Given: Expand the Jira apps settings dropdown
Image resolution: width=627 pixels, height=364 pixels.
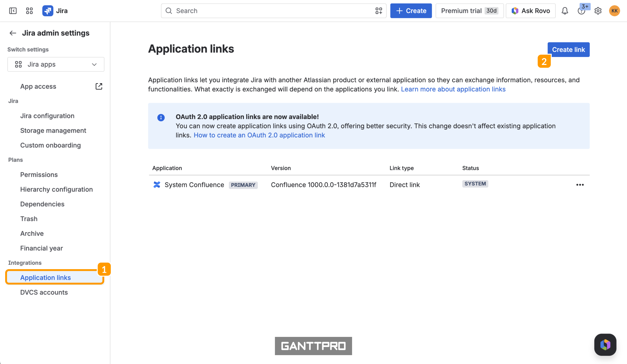Looking at the screenshot, I should pyautogui.click(x=56, y=64).
